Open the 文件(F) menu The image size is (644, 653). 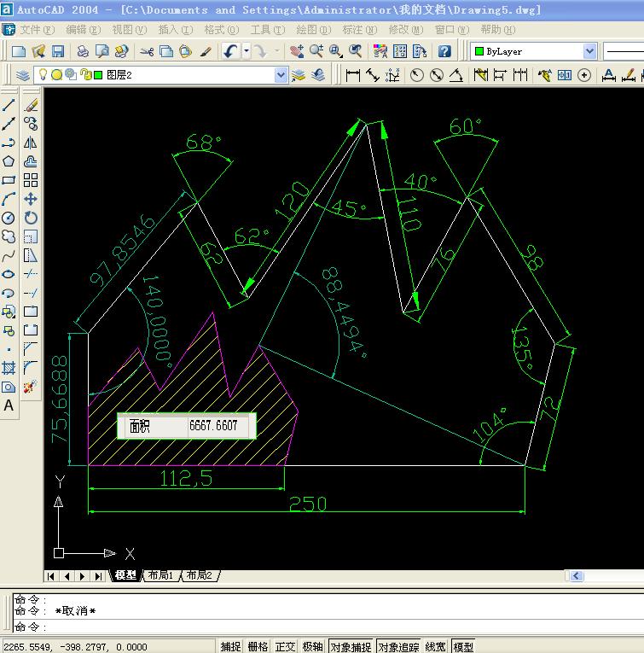tap(37, 30)
